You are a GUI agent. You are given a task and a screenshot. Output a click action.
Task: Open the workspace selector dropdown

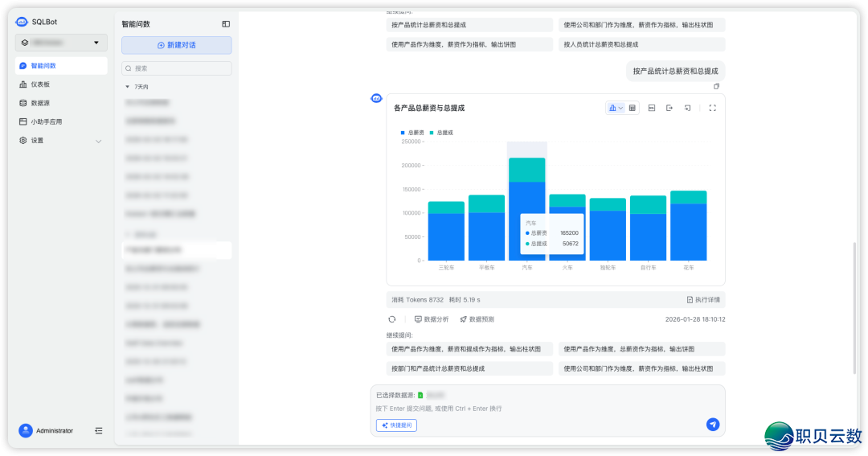pos(61,43)
